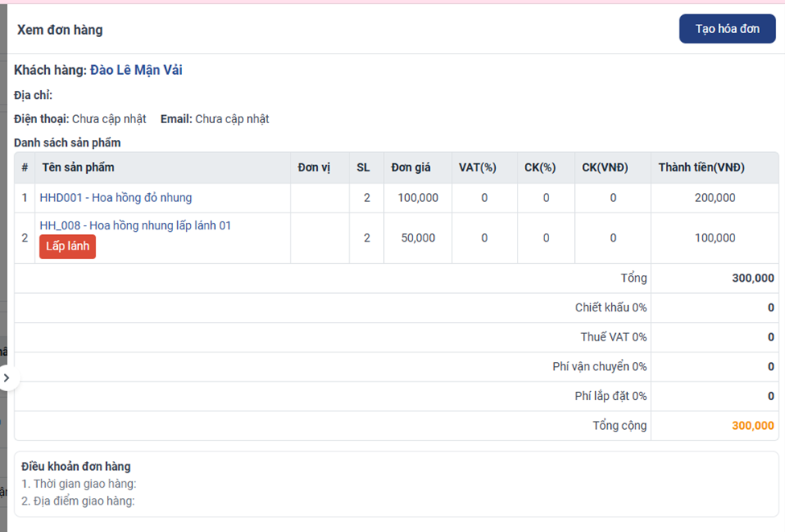Expand the collapsed left sidebar chevron

(6, 377)
